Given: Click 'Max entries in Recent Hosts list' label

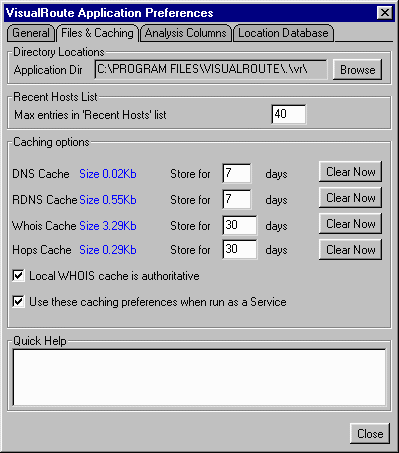Looking at the screenshot, I should click(90, 115).
